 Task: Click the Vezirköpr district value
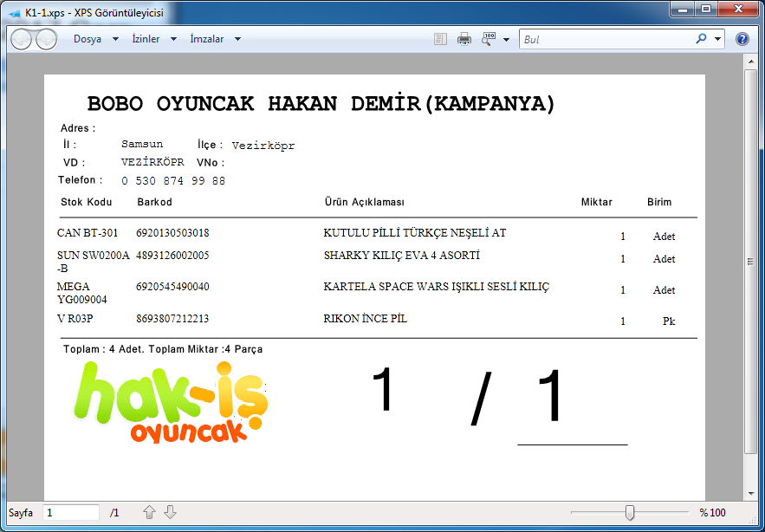(263, 146)
